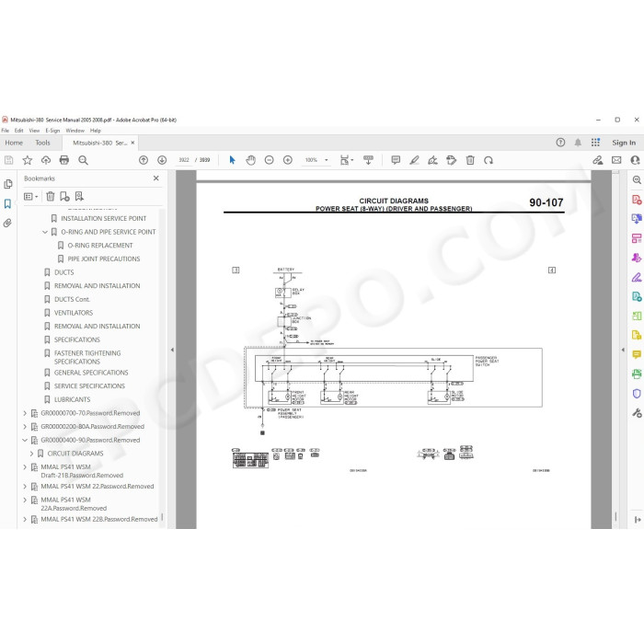Screen dimensions: 644x644
Task: Add a sticky note comment
Action: point(396,160)
